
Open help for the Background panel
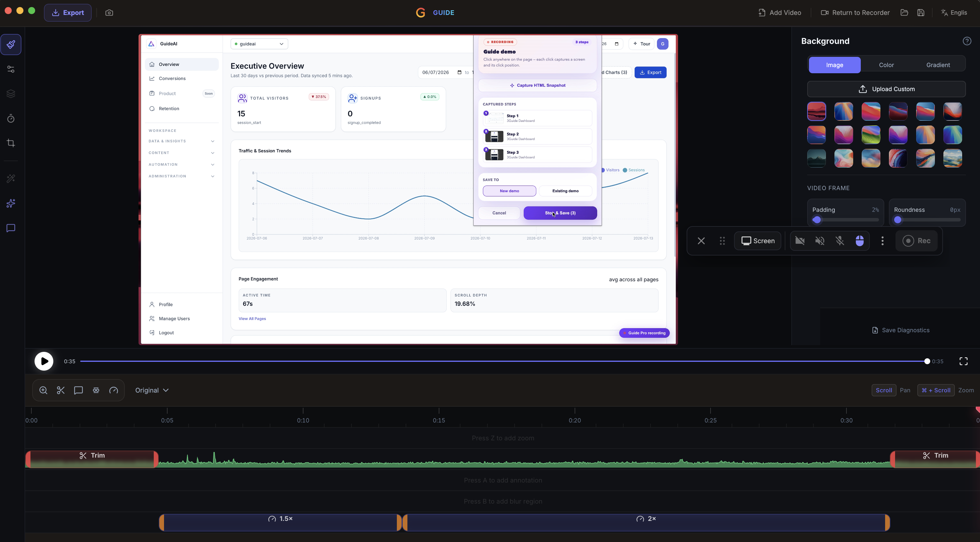(x=967, y=41)
